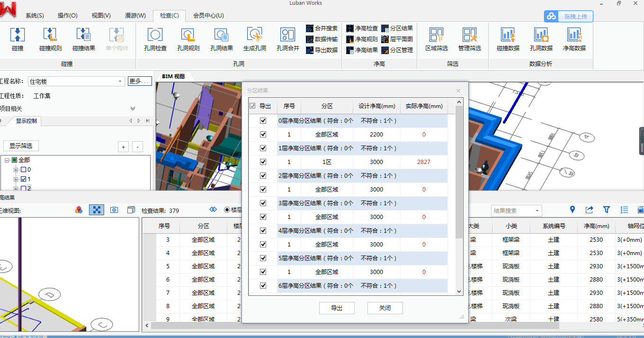The height and width of the screenshot is (338, 644).
Task: Click the 更多... button
Action: [x=140, y=82]
